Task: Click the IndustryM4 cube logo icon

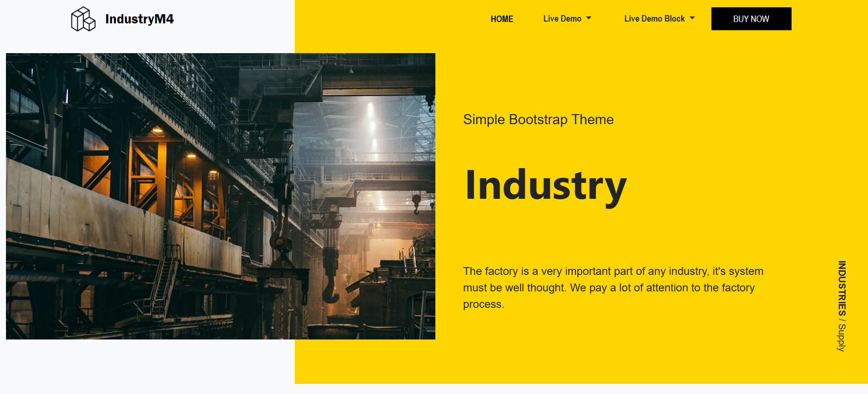Action: (83, 19)
